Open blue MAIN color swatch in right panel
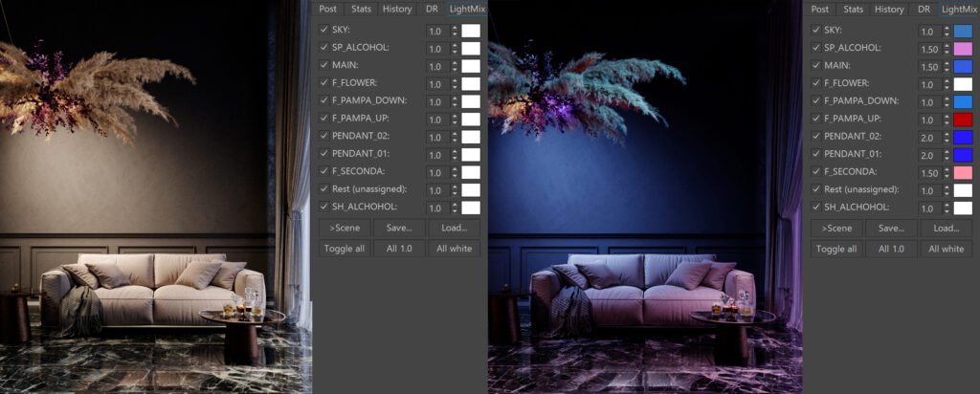 pyautogui.click(x=963, y=66)
